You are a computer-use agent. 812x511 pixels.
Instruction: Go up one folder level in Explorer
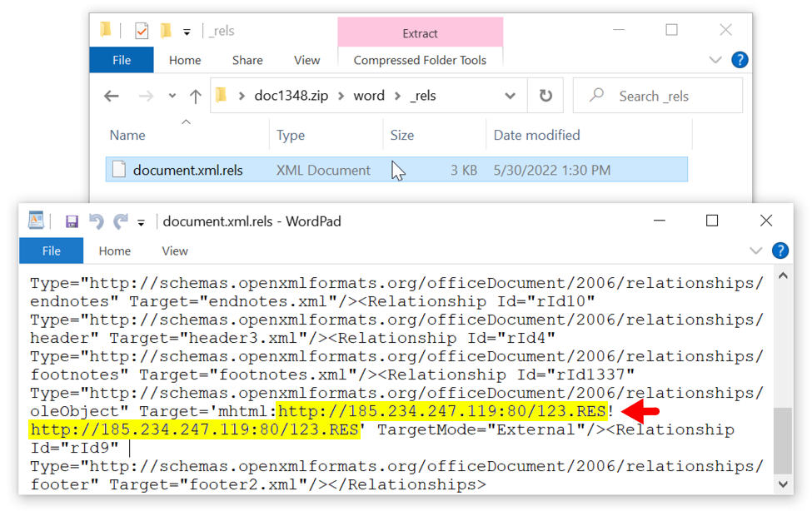click(x=195, y=96)
